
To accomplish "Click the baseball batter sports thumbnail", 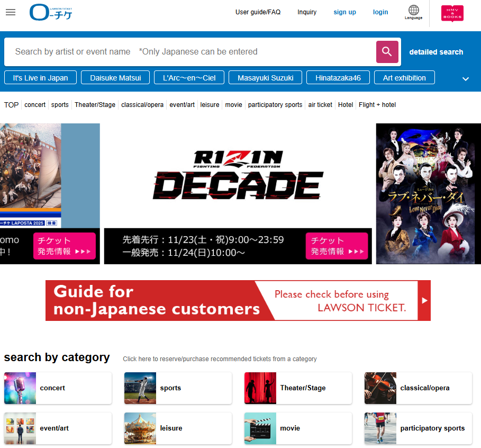I will [x=140, y=388].
